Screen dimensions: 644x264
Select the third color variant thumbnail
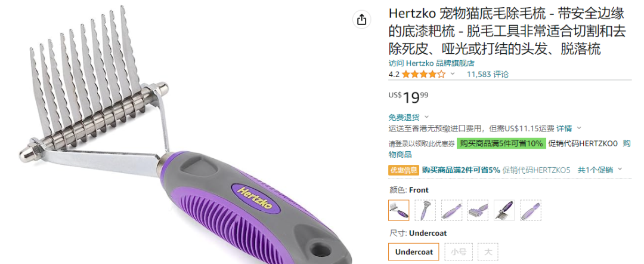click(451, 210)
